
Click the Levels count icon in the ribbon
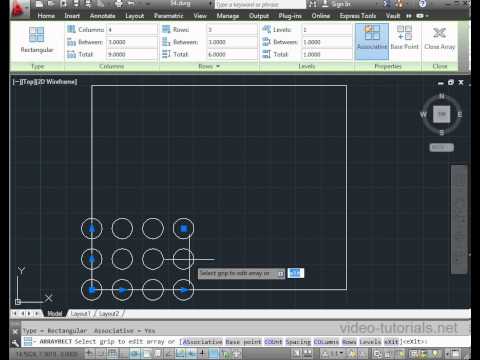266,29
